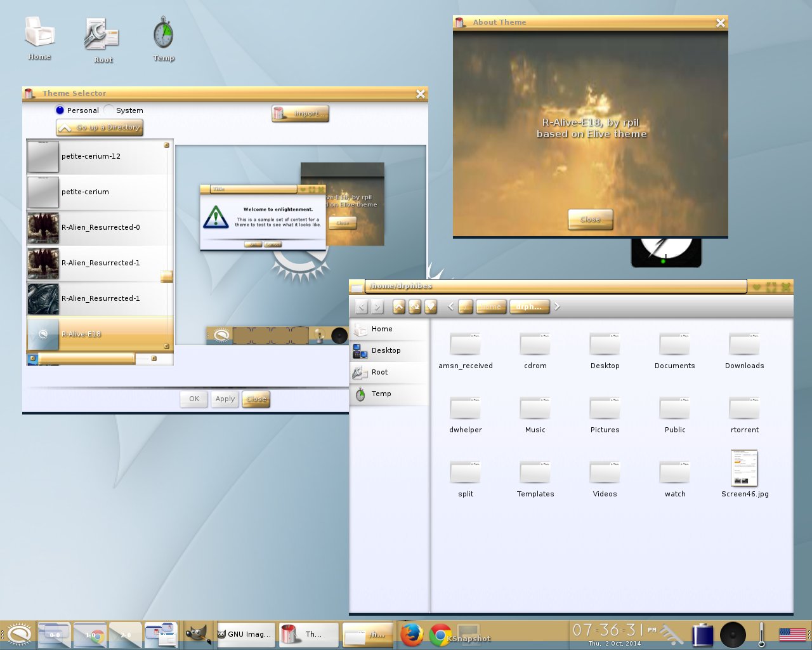Open favorites in file manager toolbar
The width and height of the screenshot is (812, 650).
(431, 307)
